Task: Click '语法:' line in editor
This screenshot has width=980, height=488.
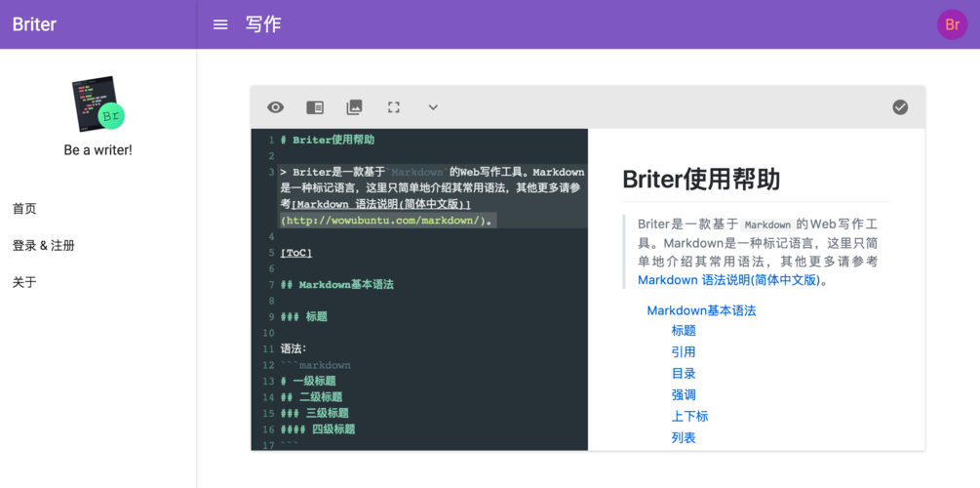Action: click(294, 348)
